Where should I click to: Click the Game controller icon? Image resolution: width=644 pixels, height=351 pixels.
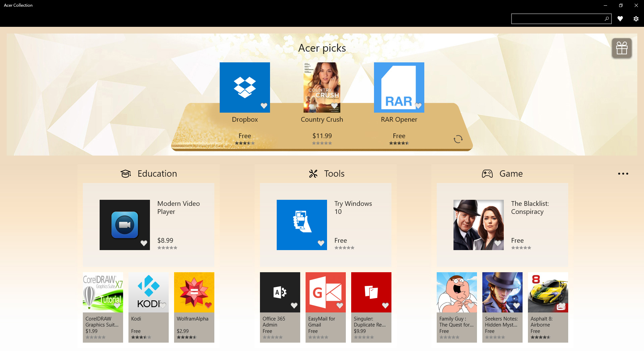(x=487, y=174)
